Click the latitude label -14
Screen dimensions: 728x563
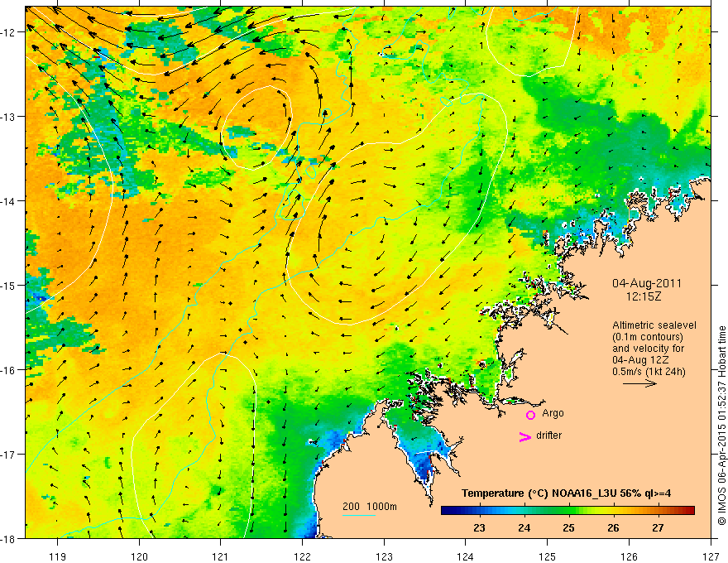pyautogui.click(x=9, y=201)
